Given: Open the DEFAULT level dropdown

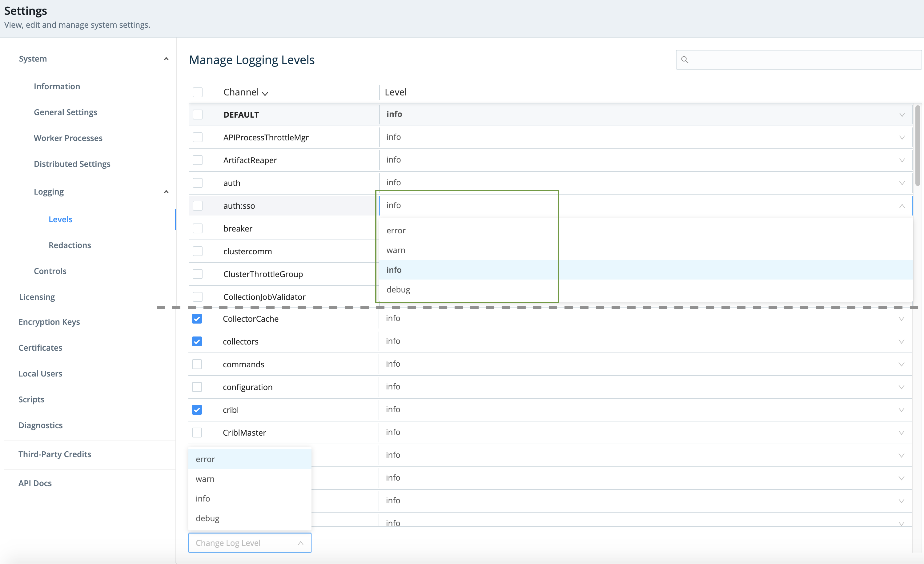Looking at the screenshot, I should pos(646,115).
